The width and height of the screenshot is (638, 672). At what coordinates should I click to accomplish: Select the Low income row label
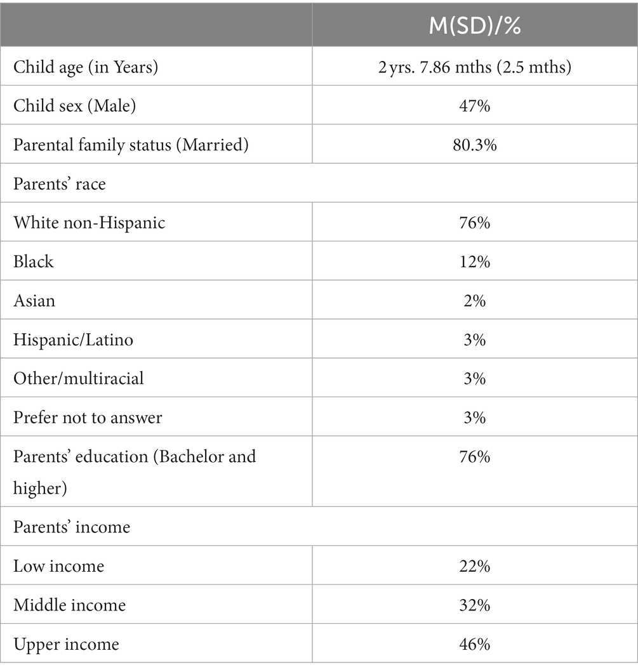[59, 566]
